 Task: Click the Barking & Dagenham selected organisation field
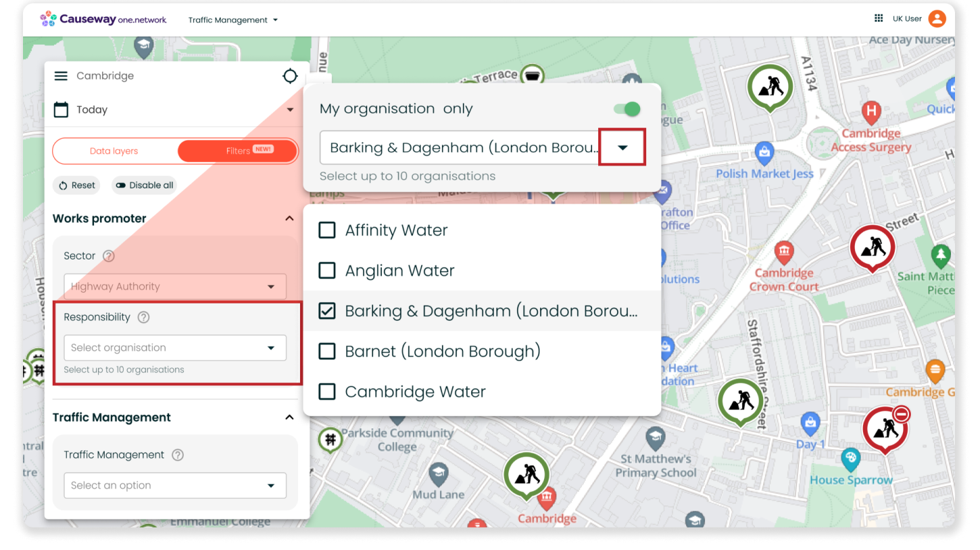point(460,147)
